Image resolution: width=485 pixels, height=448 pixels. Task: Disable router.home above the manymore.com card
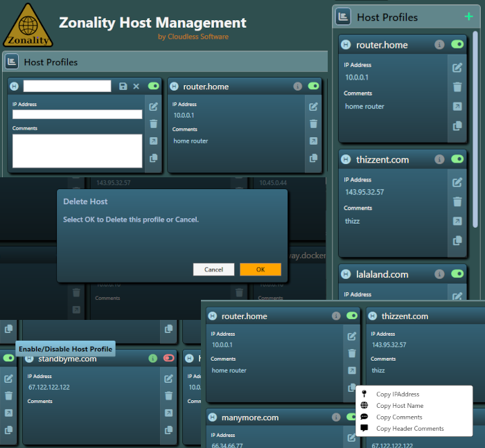pyautogui.click(x=352, y=316)
